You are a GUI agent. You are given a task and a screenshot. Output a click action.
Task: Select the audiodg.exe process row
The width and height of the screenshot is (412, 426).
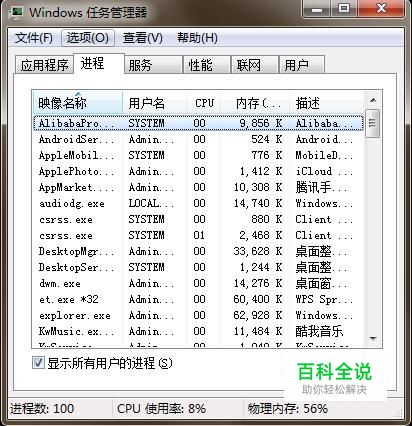198,203
